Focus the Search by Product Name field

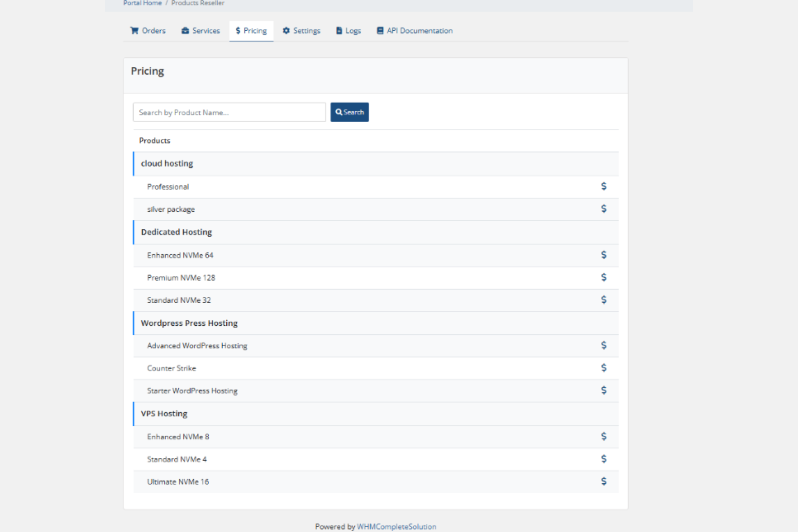[x=229, y=112]
